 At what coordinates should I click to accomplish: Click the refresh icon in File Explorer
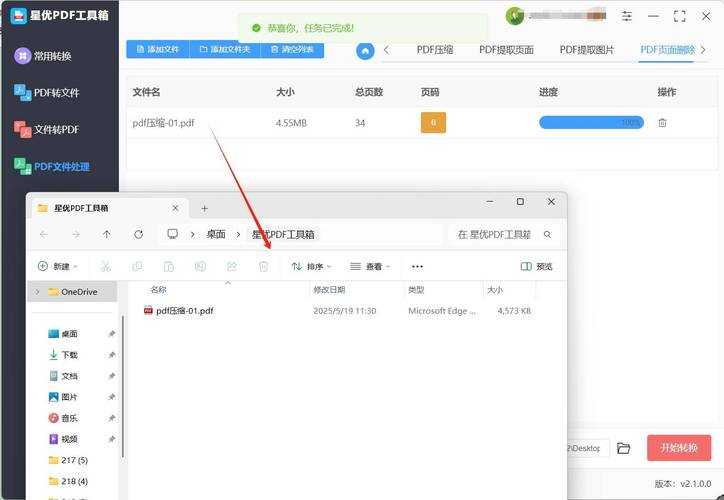[138, 234]
